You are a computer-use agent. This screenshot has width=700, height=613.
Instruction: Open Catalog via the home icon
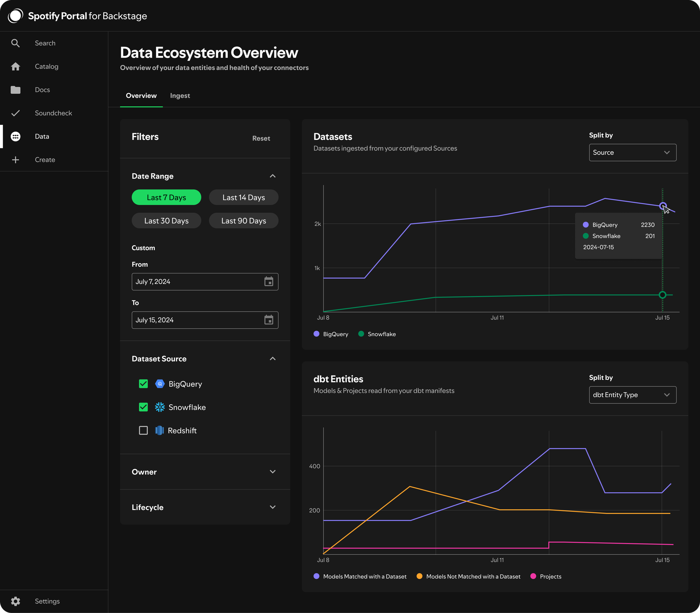coord(15,66)
